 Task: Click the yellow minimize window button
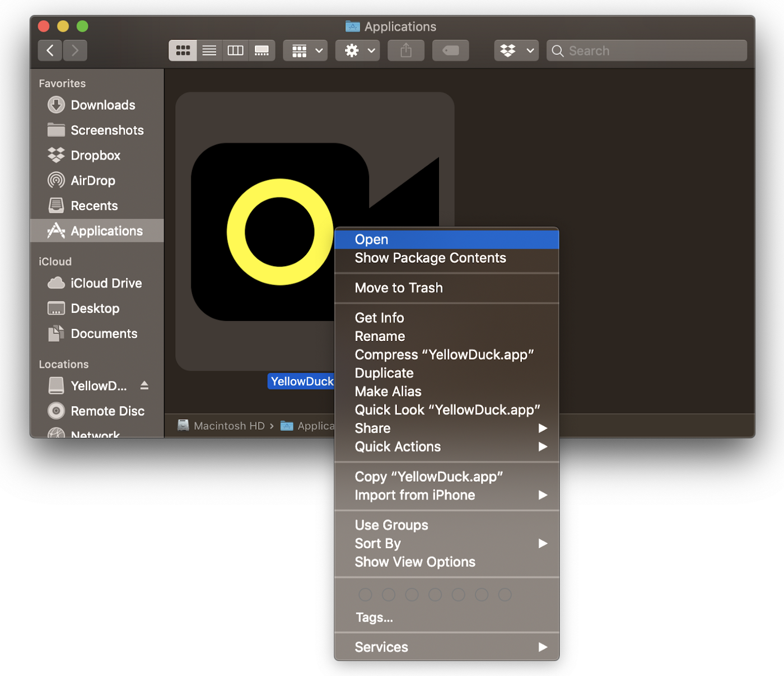[x=63, y=26]
